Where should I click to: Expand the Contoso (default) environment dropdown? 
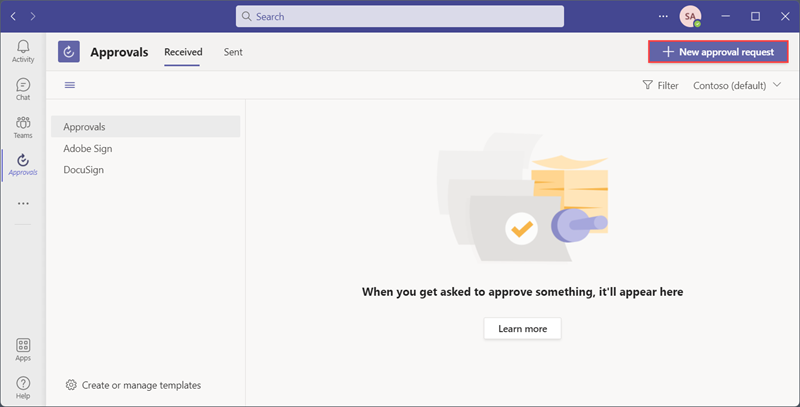[737, 85]
